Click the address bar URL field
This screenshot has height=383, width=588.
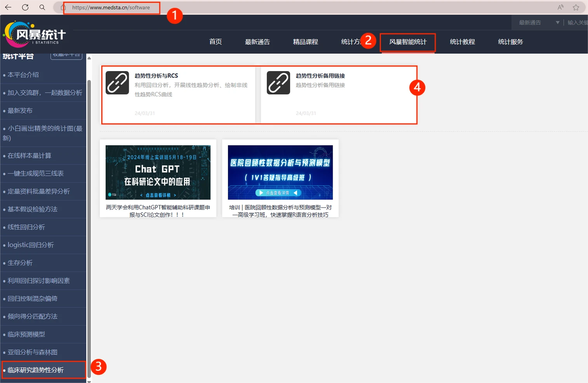tap(112, 7)
